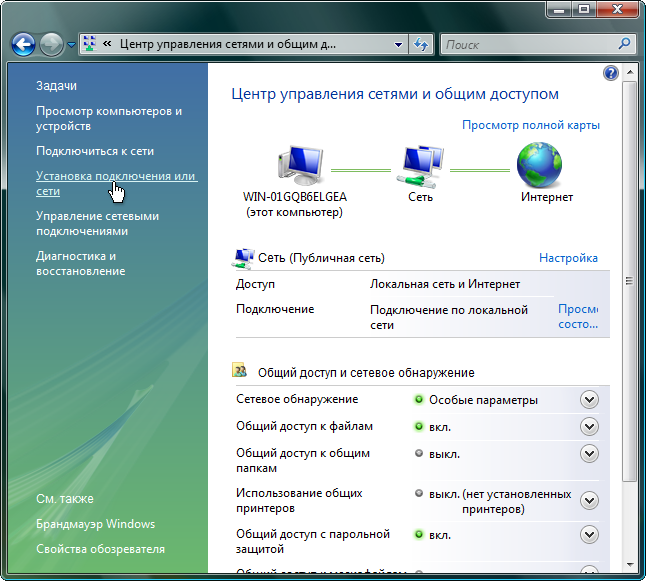Click the scrollbar up arrow
The width and height of the screenshot is (646, 581).
click(630, 72)
